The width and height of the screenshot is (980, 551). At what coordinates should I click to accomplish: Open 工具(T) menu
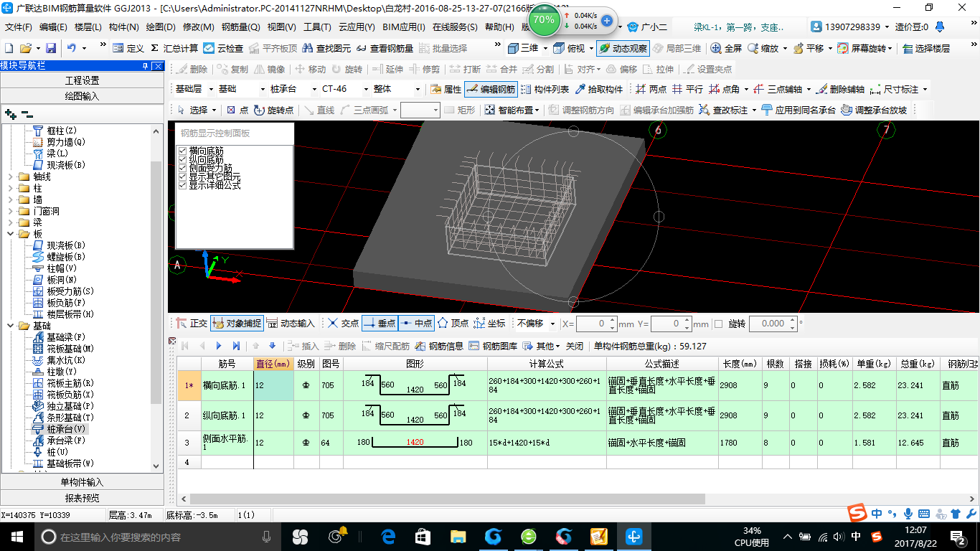(317, 27)
